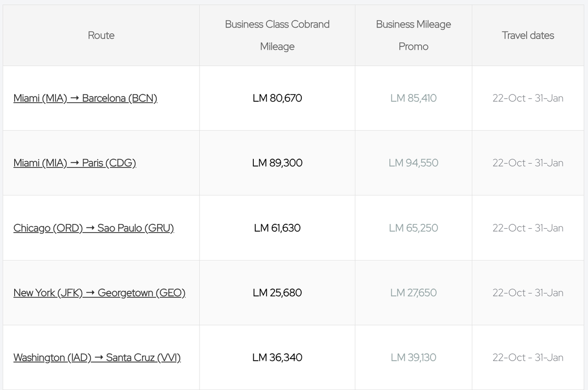Select the LM 94,550 promo mileage cell
The width and height of the screenshot is (588, 390).
tap(414, 163)
